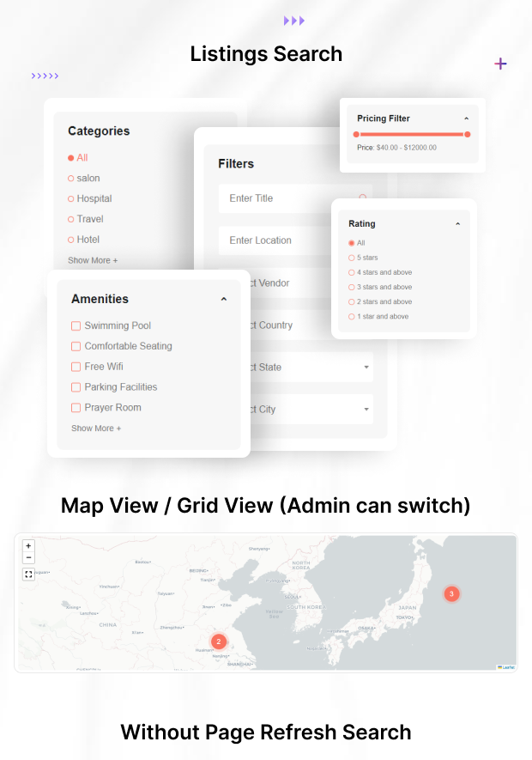Collapse the Rating section chevron
This screenshot has height=760, width=532.
pos(457,224)
